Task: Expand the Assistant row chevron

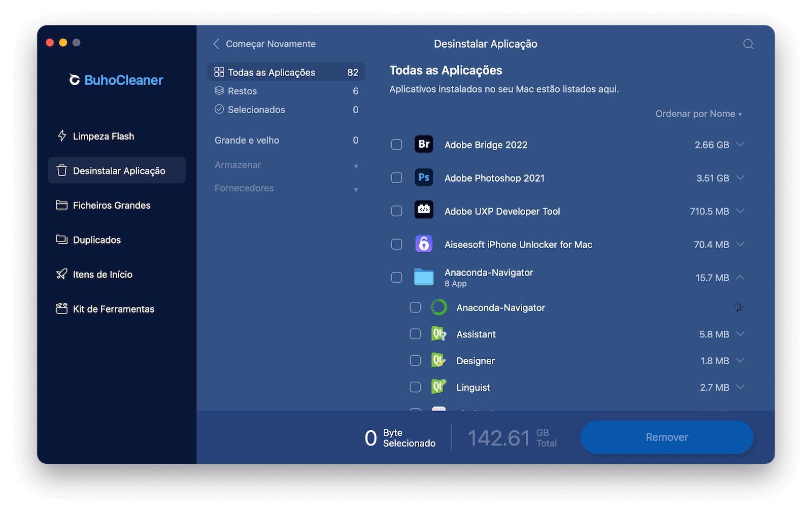Action: coord(740,334)
